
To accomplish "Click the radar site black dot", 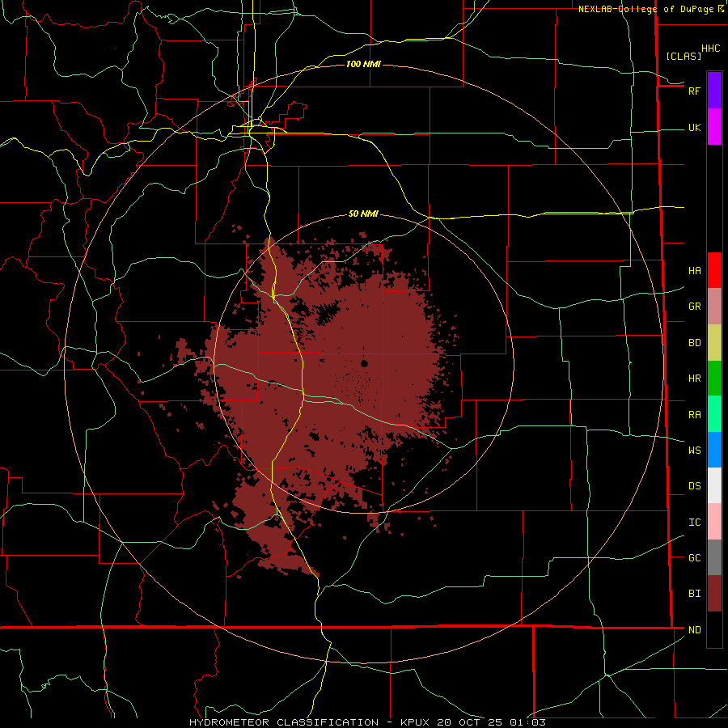I will pyautogui.click(x=364, y=363).
